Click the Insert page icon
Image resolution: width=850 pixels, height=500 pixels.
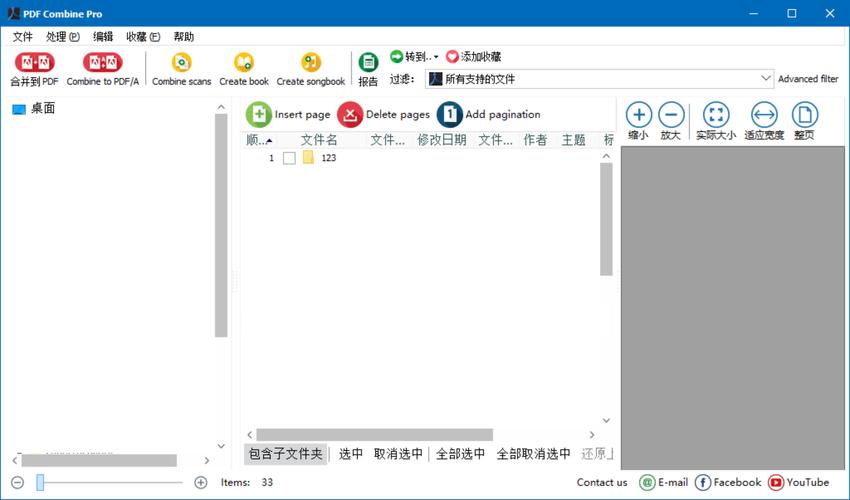tap(259, 114)
